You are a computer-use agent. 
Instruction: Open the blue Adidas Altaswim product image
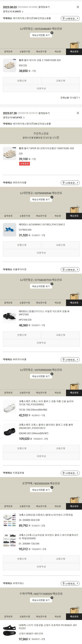pos(10,230)
